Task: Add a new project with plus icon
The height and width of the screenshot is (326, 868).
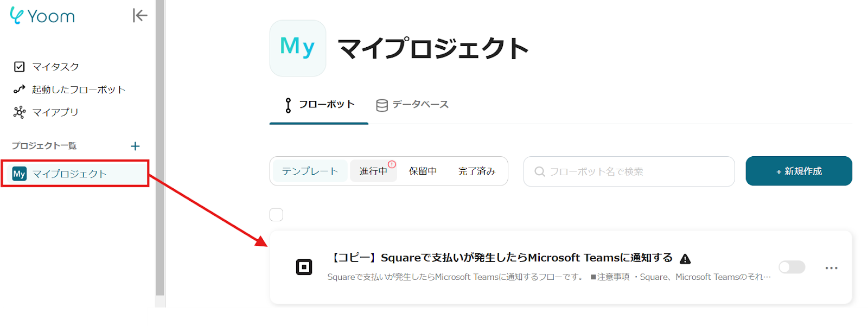Action: click(135, 146)
